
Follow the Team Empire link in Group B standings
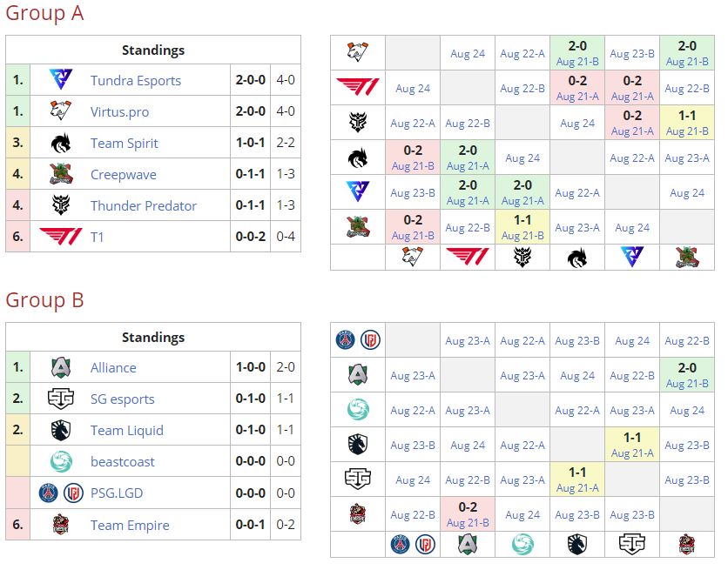click(130, 525)
